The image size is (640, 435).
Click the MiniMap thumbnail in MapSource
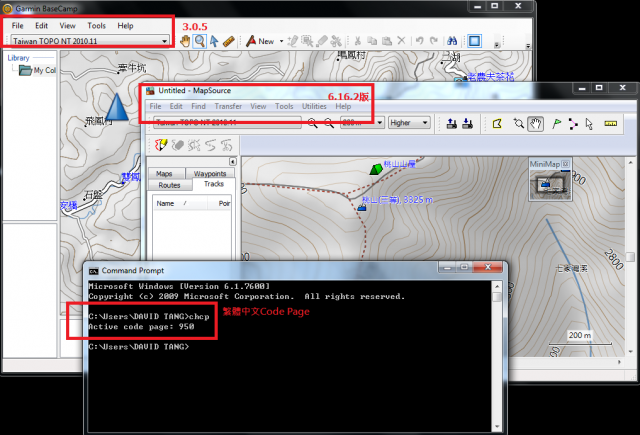click(550, 184)
